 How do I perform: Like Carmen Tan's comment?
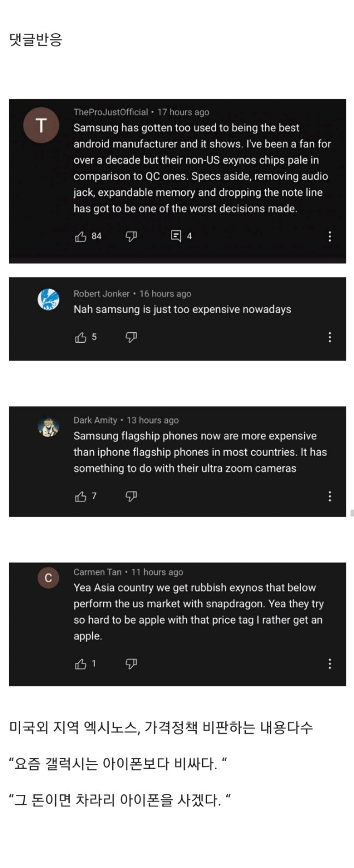[x=81, y=664]
